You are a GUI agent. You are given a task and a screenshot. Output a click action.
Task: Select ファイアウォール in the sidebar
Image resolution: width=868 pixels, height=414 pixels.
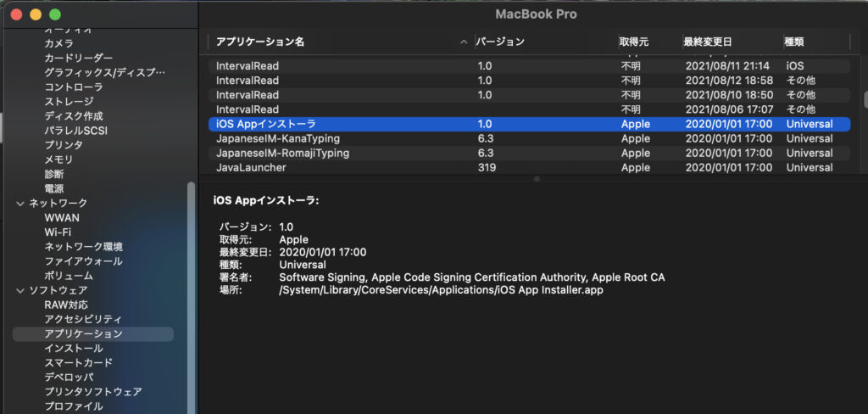[84, 261]
